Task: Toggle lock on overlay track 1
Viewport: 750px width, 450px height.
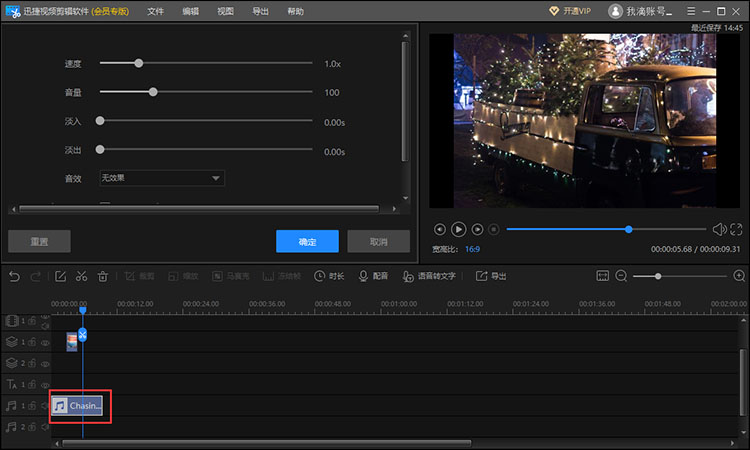Action: (33, 342)
